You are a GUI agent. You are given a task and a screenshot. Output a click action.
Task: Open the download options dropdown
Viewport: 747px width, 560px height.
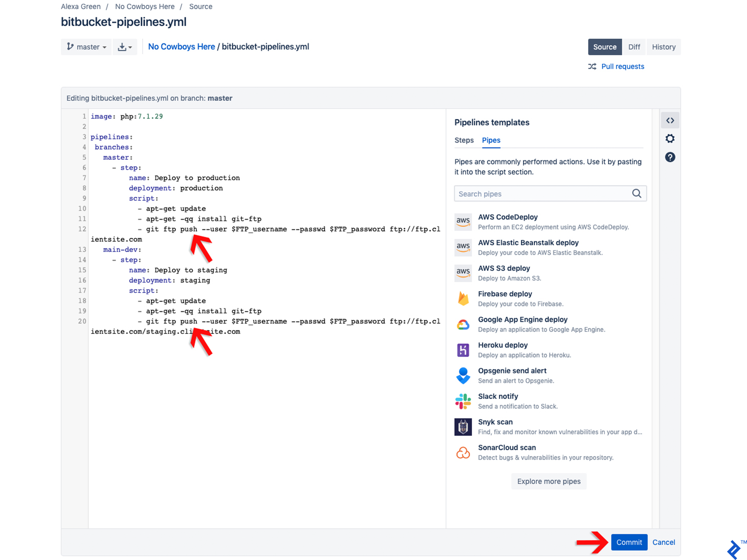pyautogui.click(x=125, y=47)
